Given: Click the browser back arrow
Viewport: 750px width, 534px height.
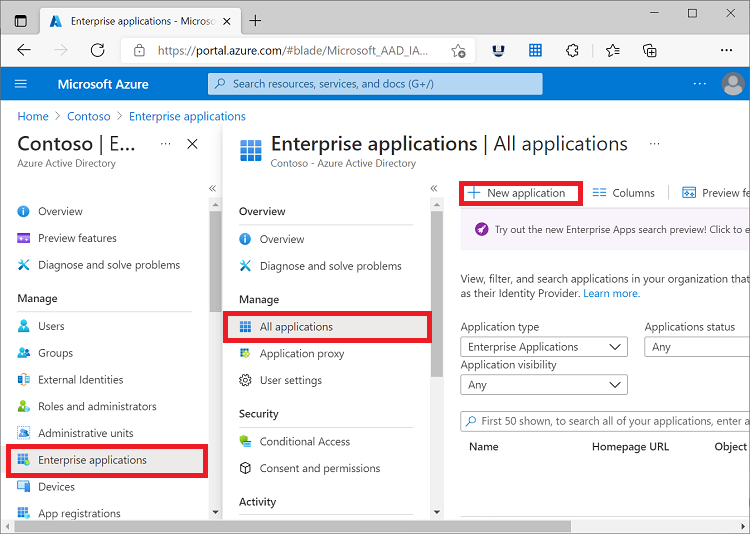Looking at the screenshot, I should pos(24,50).
